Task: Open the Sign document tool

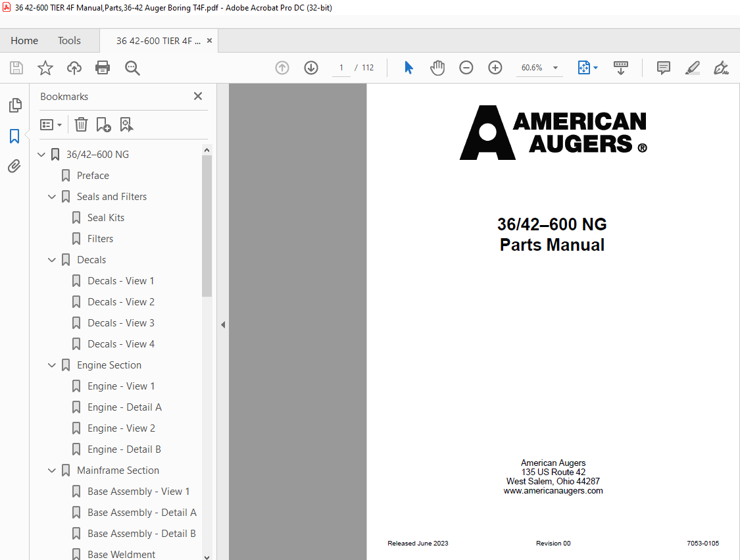Action: pos(721,68)
